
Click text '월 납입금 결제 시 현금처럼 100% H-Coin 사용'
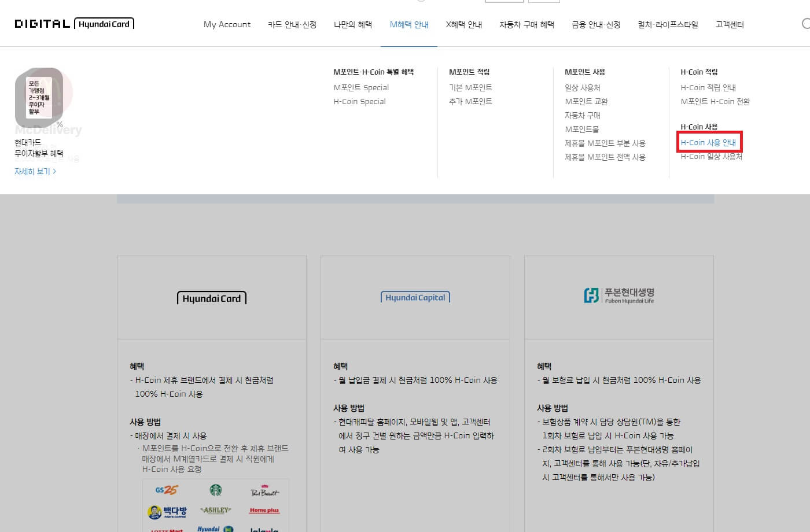418,380
